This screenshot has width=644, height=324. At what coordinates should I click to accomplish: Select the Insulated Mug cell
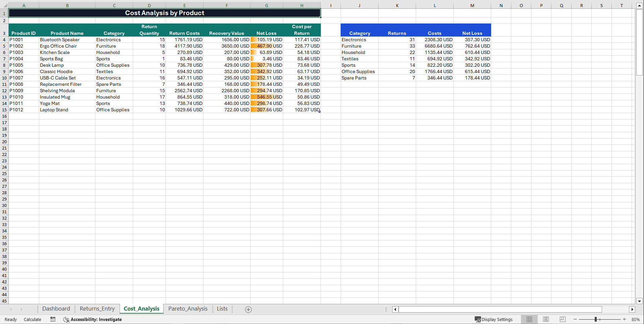point(67,97)
